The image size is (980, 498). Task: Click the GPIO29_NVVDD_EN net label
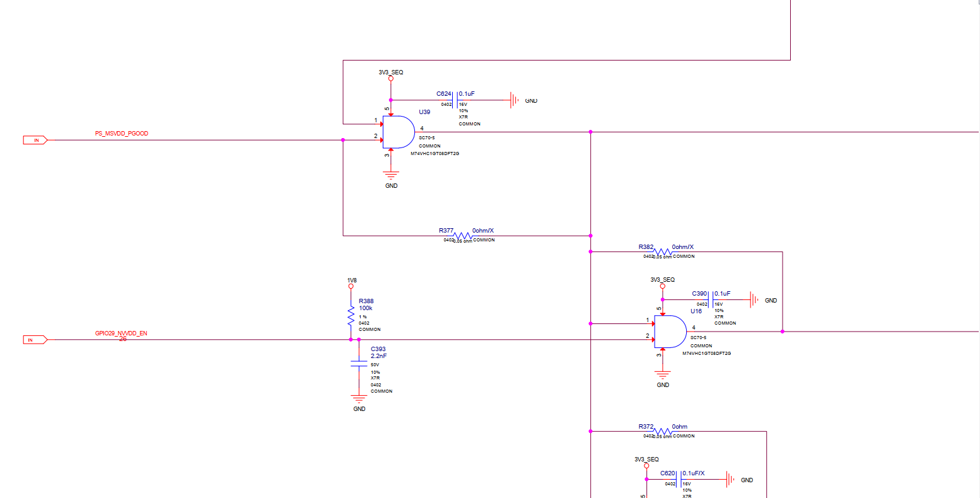[x=121, y=333]
